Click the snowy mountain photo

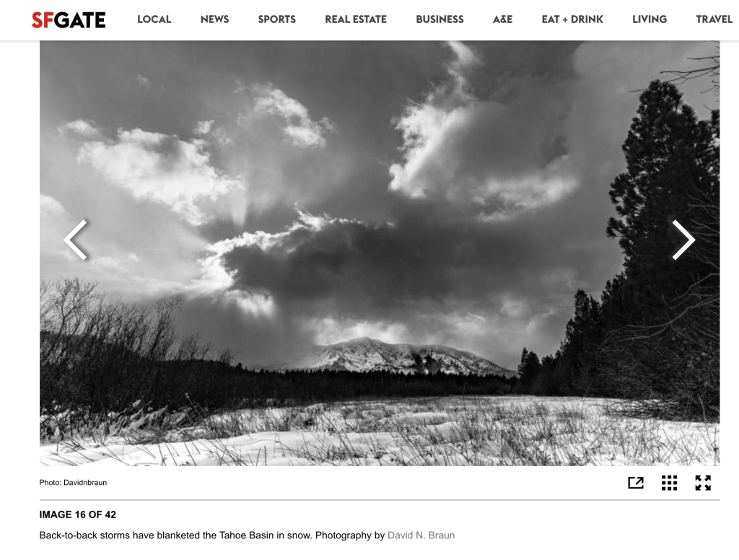(x=380, y=253)
